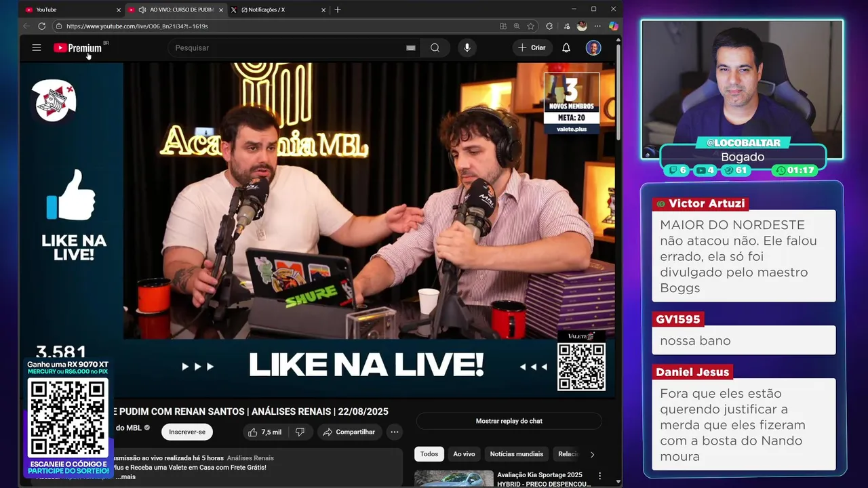Viewport: 868px width, 488px height.
Task: Open YouTube notifications bell
Action: pos(566,47)
